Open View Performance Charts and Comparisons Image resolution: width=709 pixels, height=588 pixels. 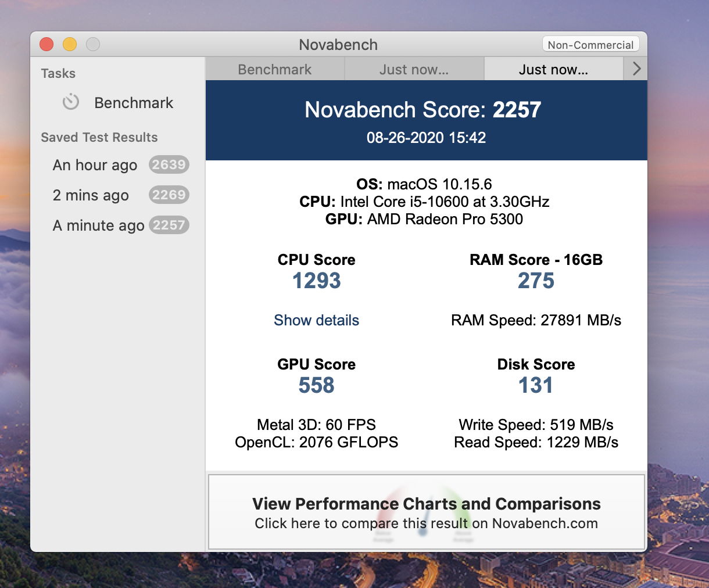pos(427,512)
